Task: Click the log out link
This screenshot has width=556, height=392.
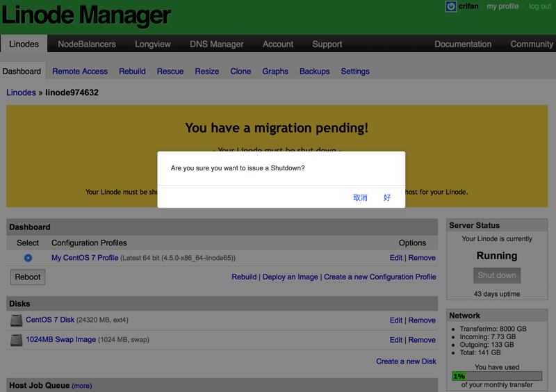Action: tap(540, 6)
